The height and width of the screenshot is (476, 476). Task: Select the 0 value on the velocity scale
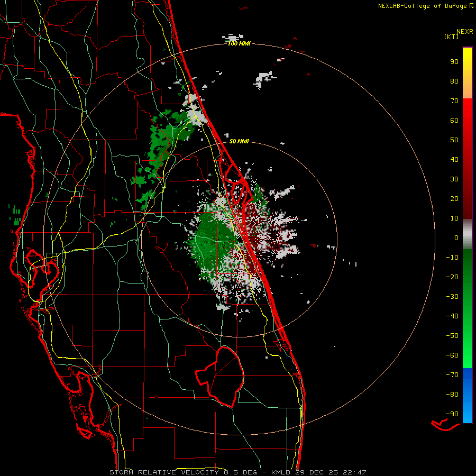[x=456, y=237]
